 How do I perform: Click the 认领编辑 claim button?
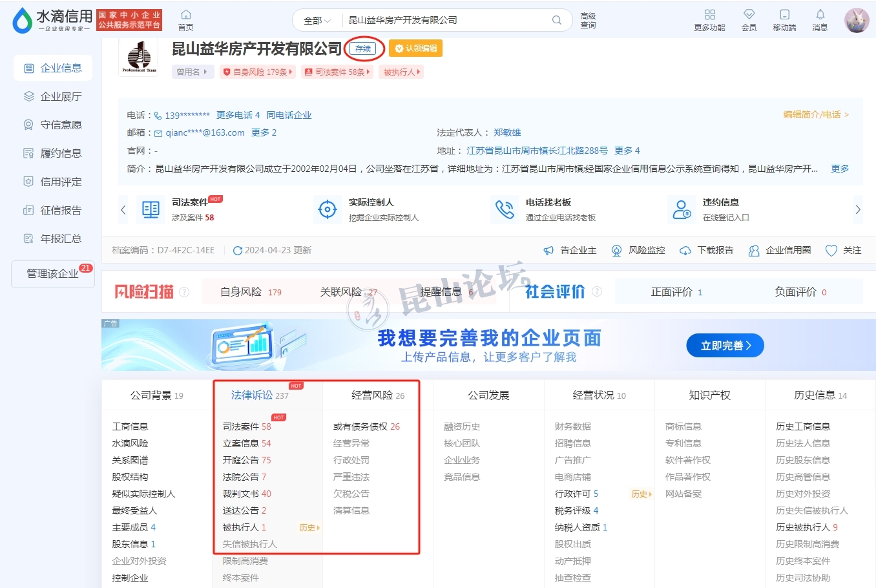pos(416,48)
